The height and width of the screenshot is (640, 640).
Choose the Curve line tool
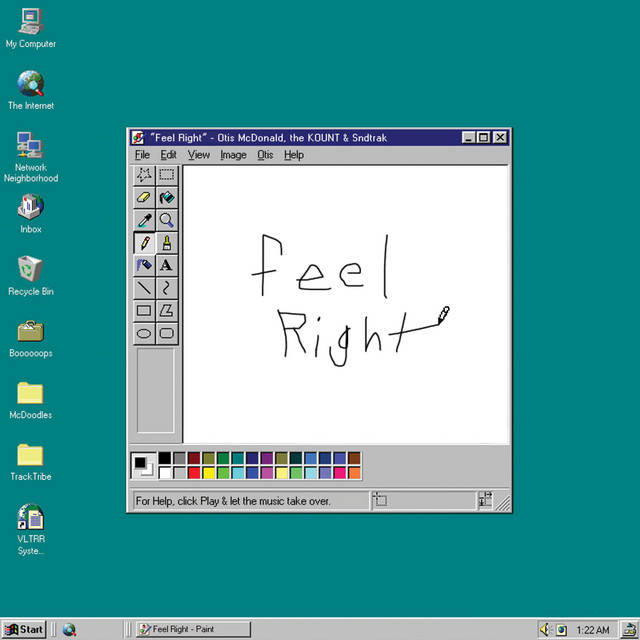click(167, 288)
